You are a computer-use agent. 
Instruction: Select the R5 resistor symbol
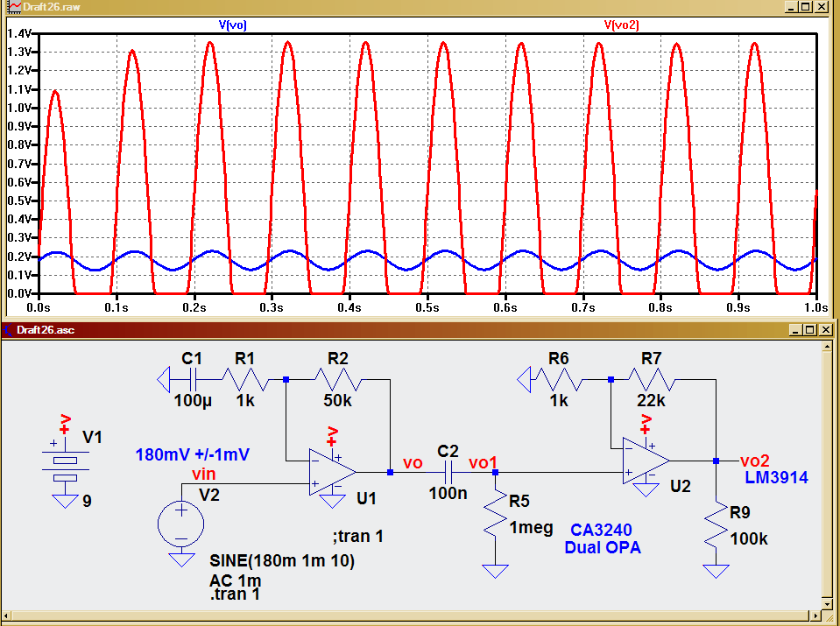495,514
